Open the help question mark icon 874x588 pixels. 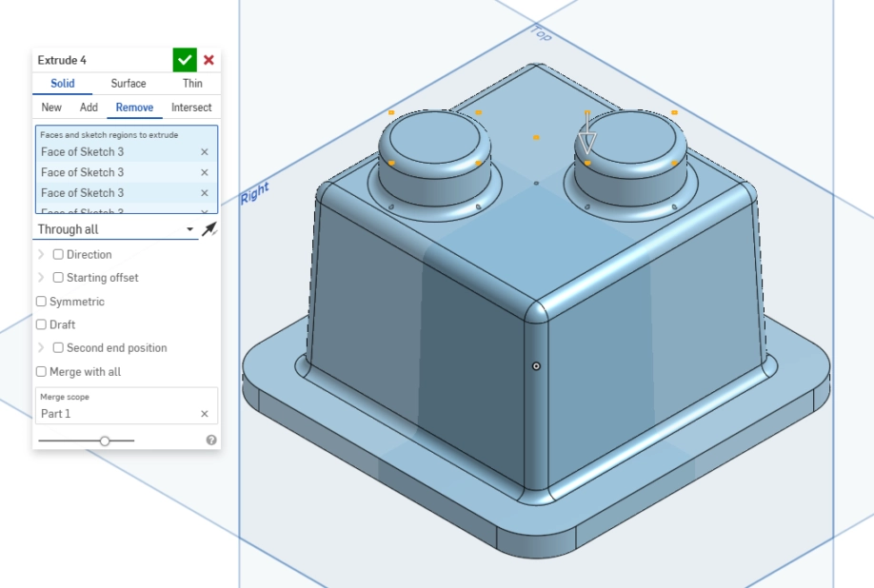211,440
